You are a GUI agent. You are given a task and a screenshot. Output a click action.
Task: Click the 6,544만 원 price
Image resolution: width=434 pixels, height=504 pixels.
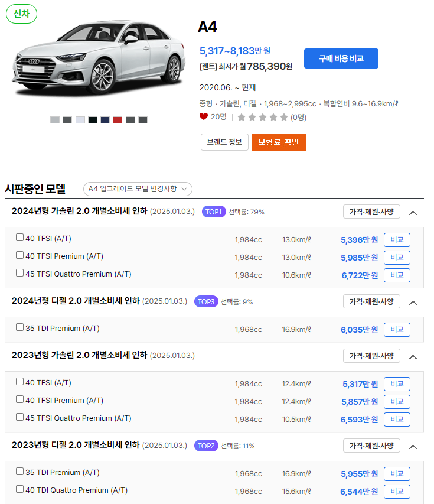(x=359, y=492)
